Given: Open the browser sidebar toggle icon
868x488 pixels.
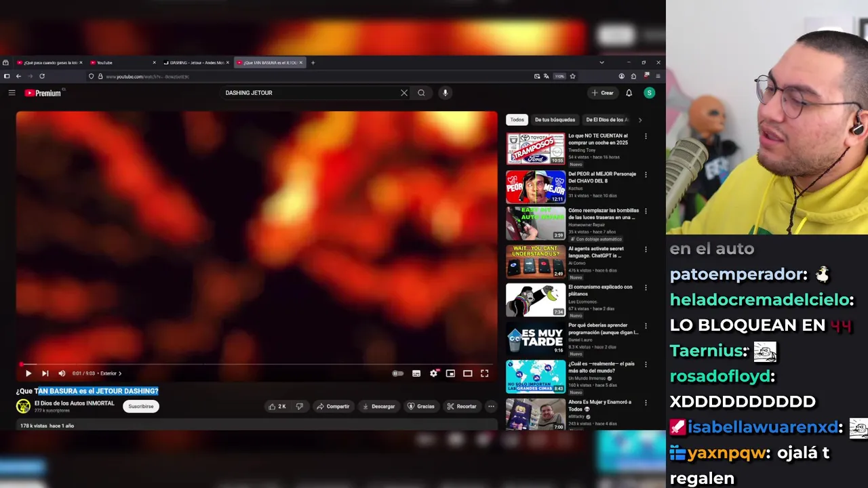Looking at the screenshot, I should (6, 77).
